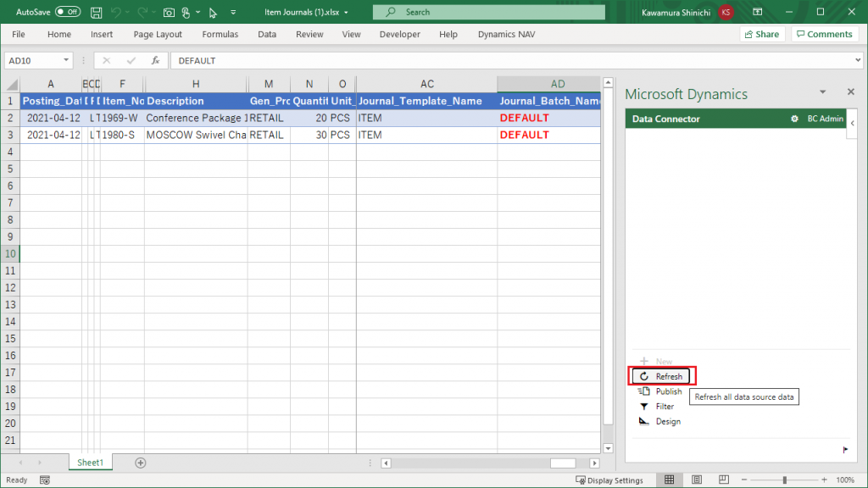Click the Data Connector settings gear icon
The image size is (868, 488).
(x=794, y=119)
